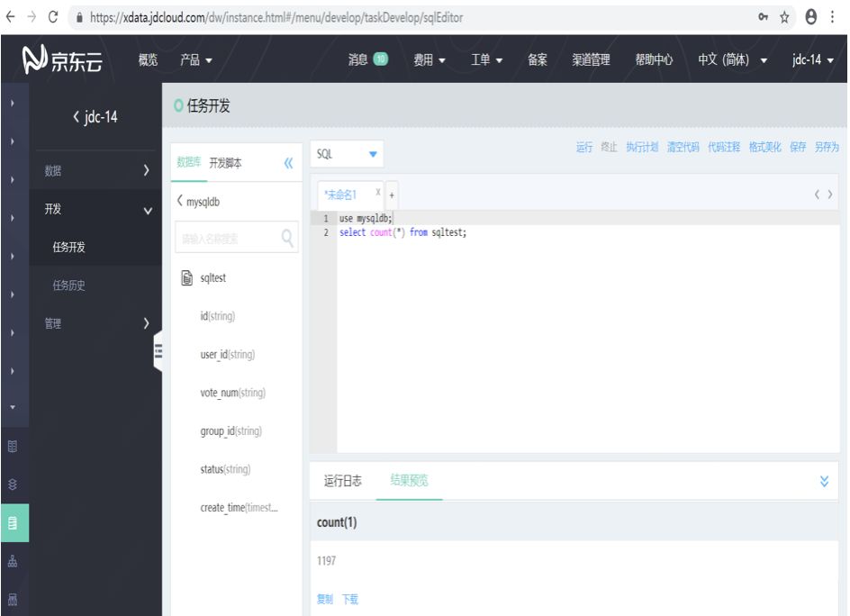Click the notebook icon in left strip
850x616 pixels.
(13, 447)
